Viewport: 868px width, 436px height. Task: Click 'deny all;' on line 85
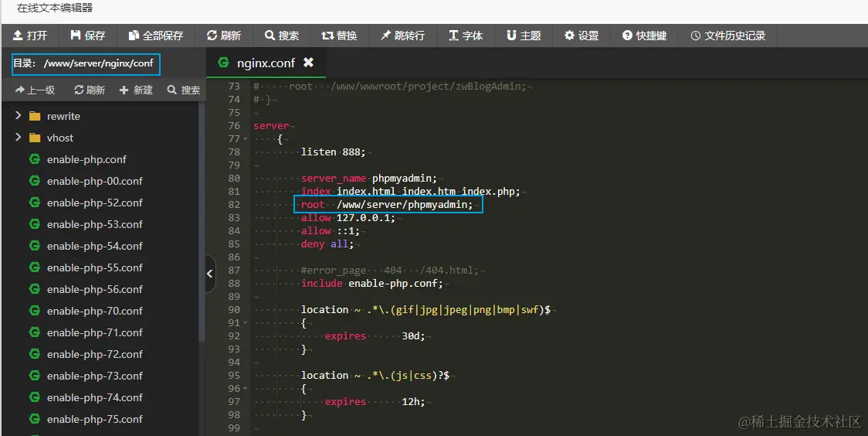[x=327, y=244]
